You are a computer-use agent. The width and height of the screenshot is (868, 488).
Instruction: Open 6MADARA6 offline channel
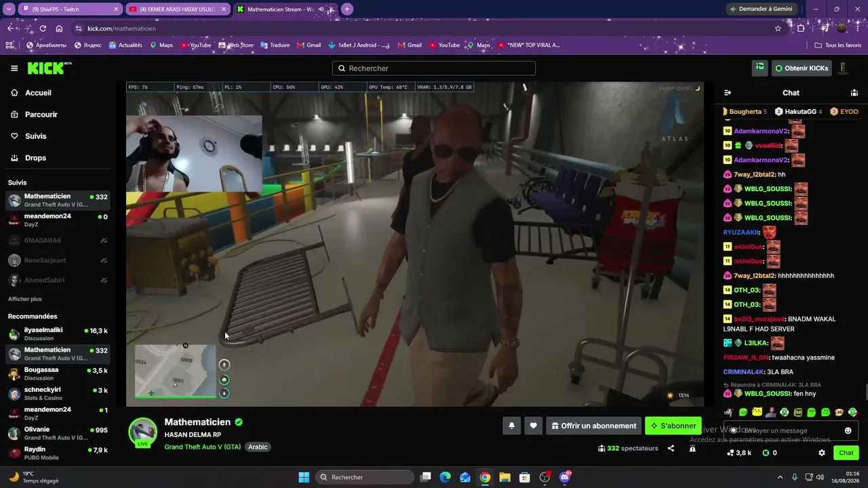57,241
